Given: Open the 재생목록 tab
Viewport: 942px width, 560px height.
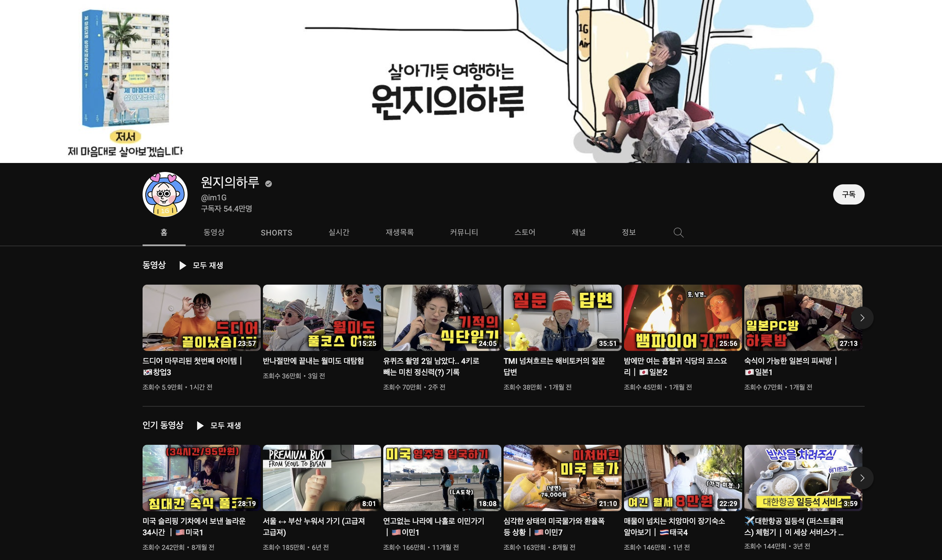Looking at the screenshot, I should pos(400,232).
